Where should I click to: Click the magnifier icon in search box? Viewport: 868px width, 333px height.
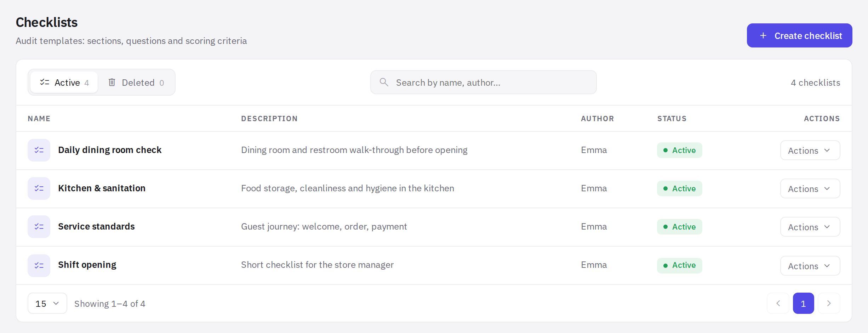384,82
